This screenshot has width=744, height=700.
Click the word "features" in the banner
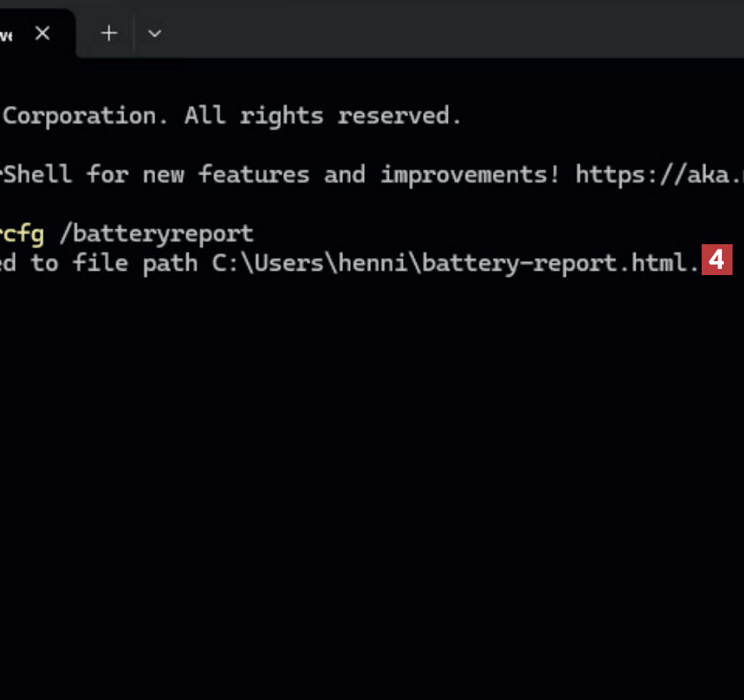254,174
